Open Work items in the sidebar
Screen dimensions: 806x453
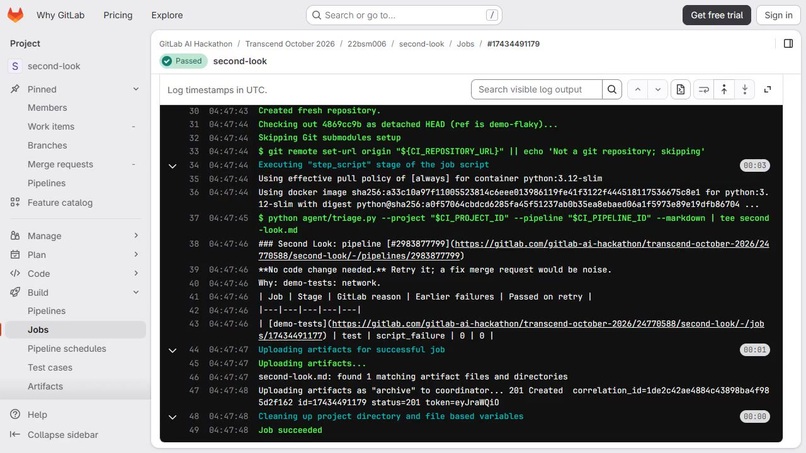point(51,126)
